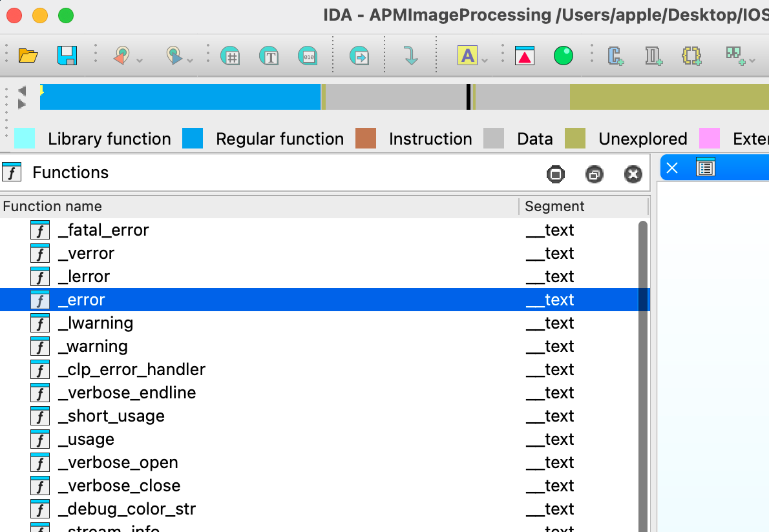Select the _clp_error_handler function
Viewport: 769px width, 532px height.
coord(319,369)
